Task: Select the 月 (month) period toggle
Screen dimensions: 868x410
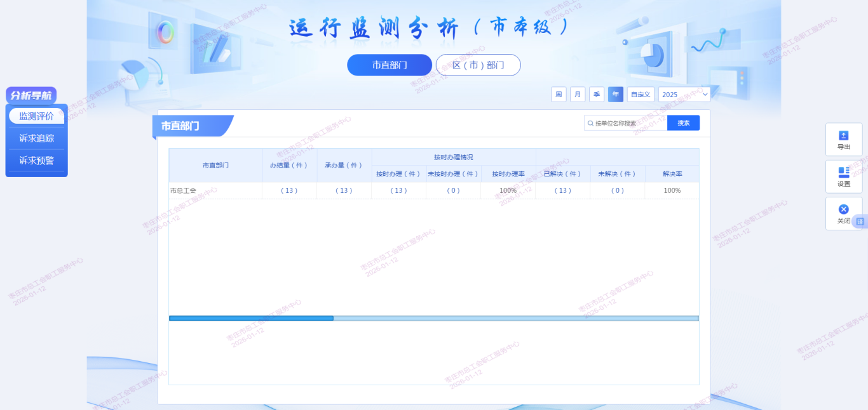Action: coord(578,95)
